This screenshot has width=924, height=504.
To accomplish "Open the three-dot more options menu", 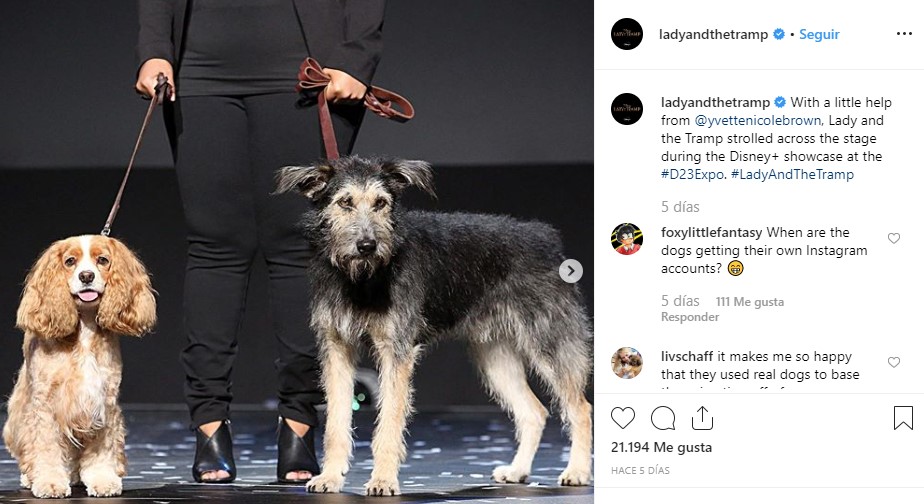I will [x=904, y=34].
